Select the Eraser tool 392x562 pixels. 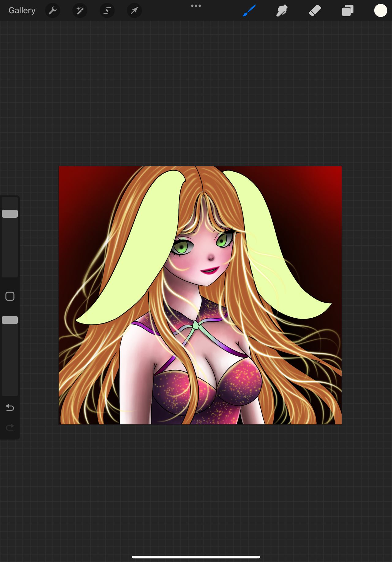point(315,10)
